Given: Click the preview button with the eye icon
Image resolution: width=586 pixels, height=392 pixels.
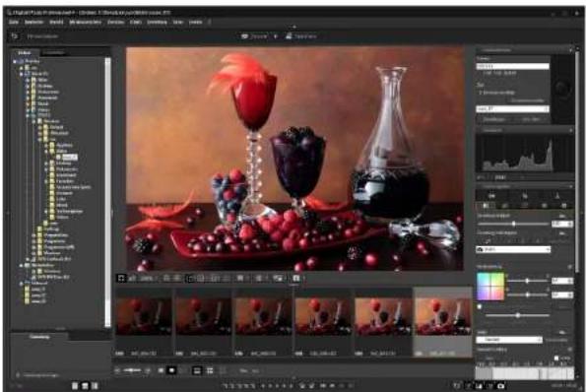Looking at the screenshot, I should click(254, 36).
